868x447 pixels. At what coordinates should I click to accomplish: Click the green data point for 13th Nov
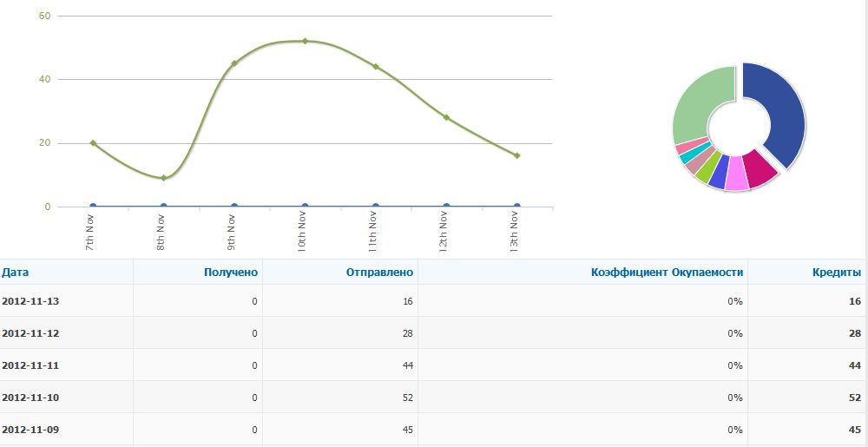[516, 155]
